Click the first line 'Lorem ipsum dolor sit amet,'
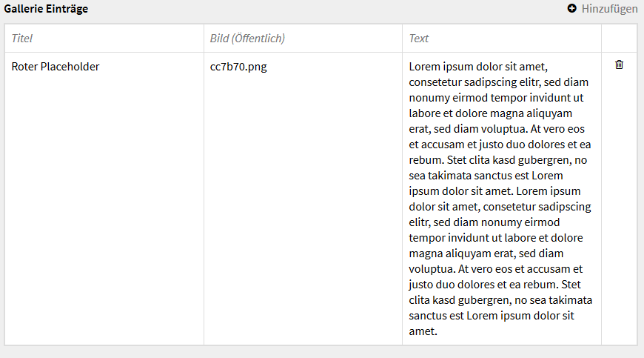644x358 pixels. [x=478, y=67]
